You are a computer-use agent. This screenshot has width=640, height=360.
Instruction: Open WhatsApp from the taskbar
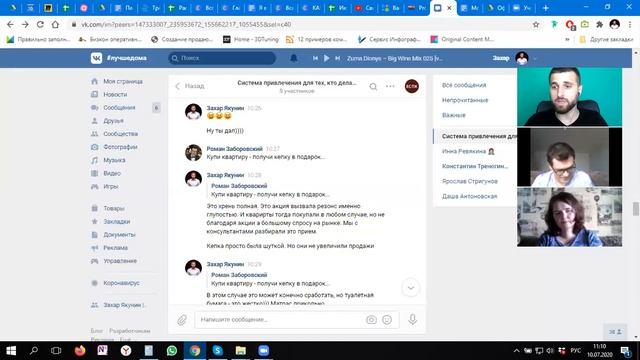pos(172,351)
